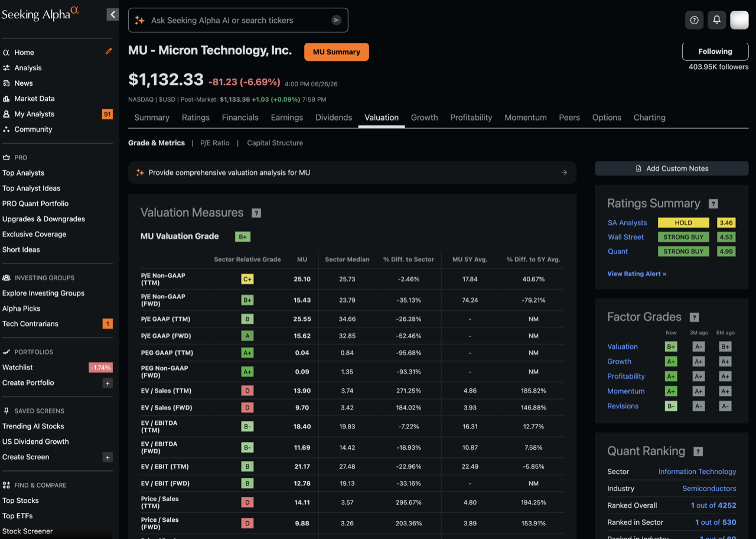Click the Watchlist -1.74% badge

coord(100,368)
